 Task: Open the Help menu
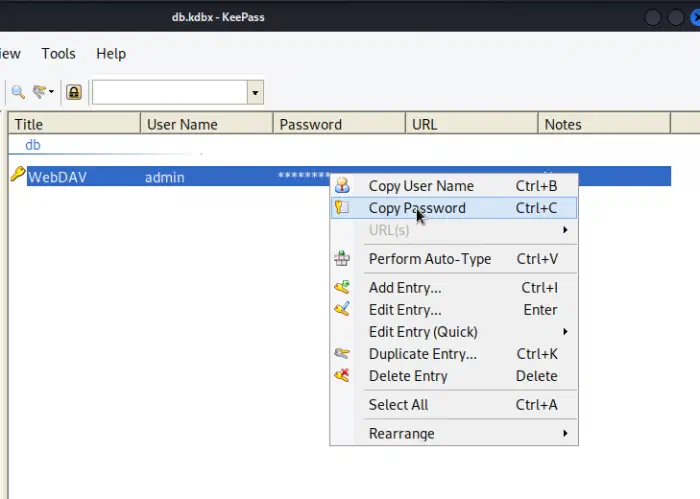point(111,54)
